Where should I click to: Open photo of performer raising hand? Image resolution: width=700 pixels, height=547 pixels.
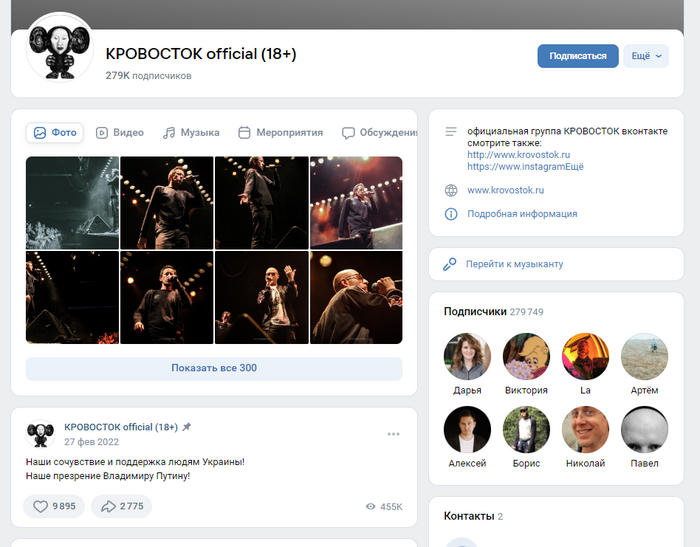pos(262,297)
